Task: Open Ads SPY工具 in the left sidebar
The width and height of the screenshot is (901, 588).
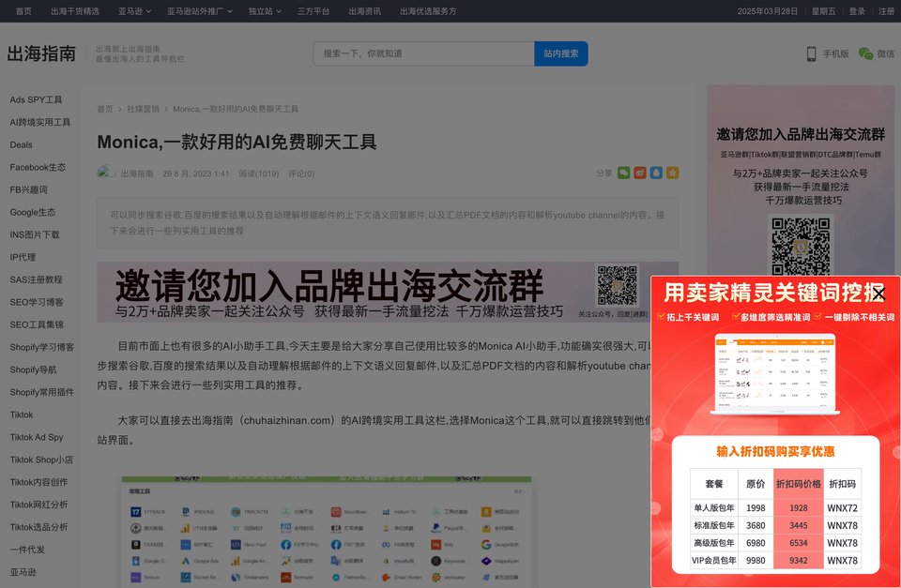Action: coord(36,99)
